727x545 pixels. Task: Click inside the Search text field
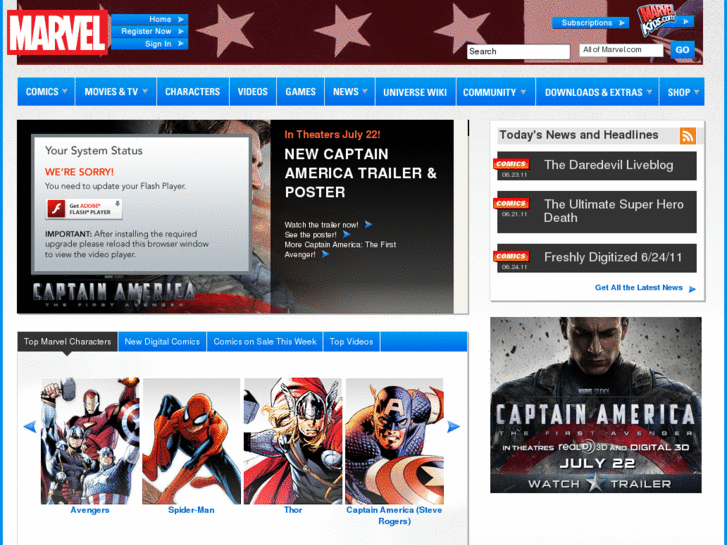coord(518,51)
